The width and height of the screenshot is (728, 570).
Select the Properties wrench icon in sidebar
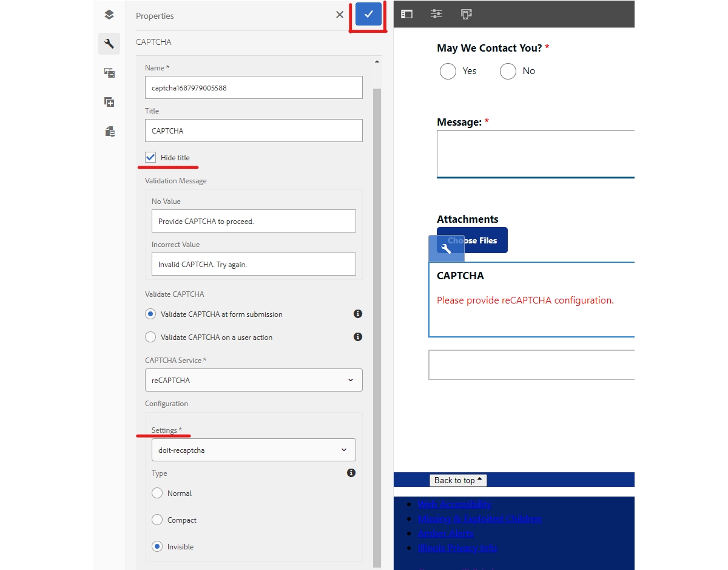point(109,44)
